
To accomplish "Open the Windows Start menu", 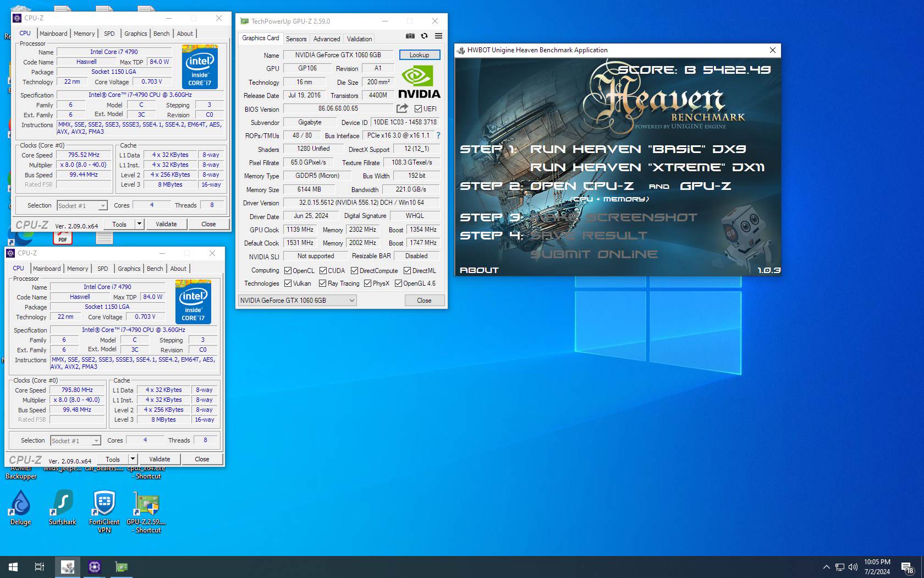I will (x=13, y=566).
